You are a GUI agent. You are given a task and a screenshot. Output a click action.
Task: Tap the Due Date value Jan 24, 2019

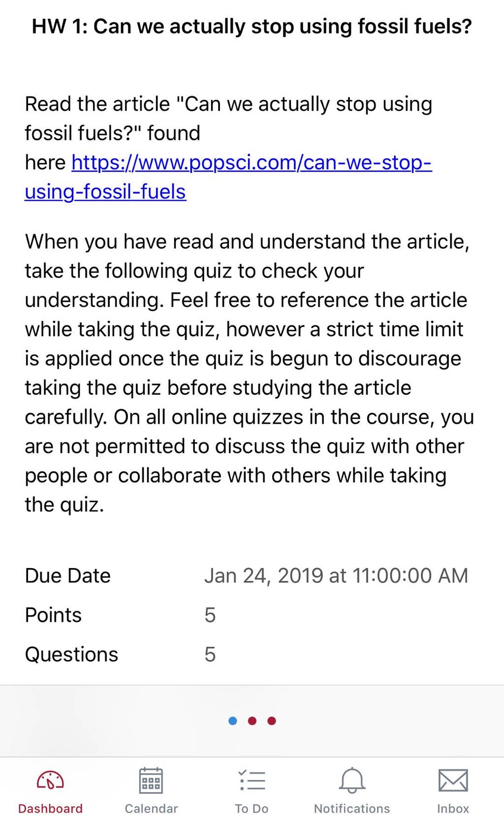[336, 575]
